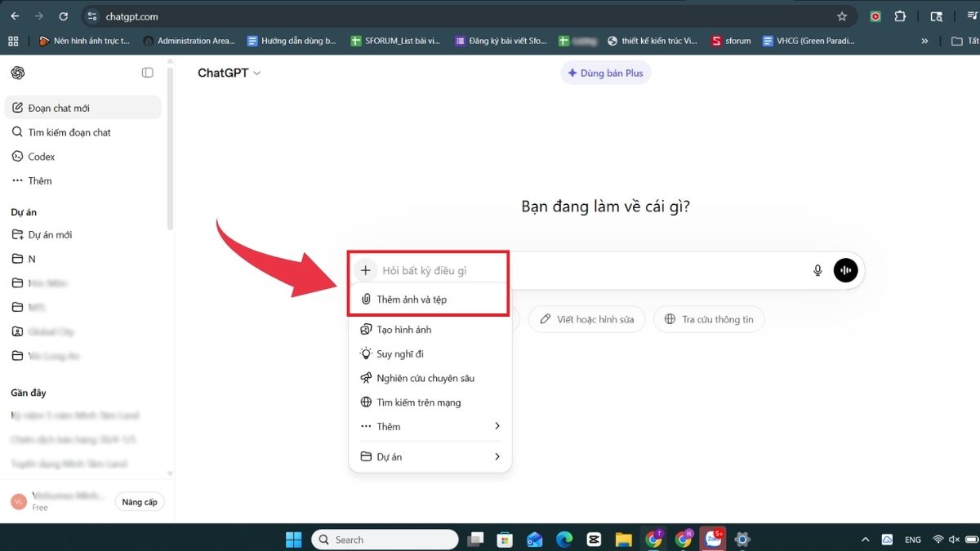
Task: Collapse the sidebar with the panel icon
Action: tap(148, 73)
